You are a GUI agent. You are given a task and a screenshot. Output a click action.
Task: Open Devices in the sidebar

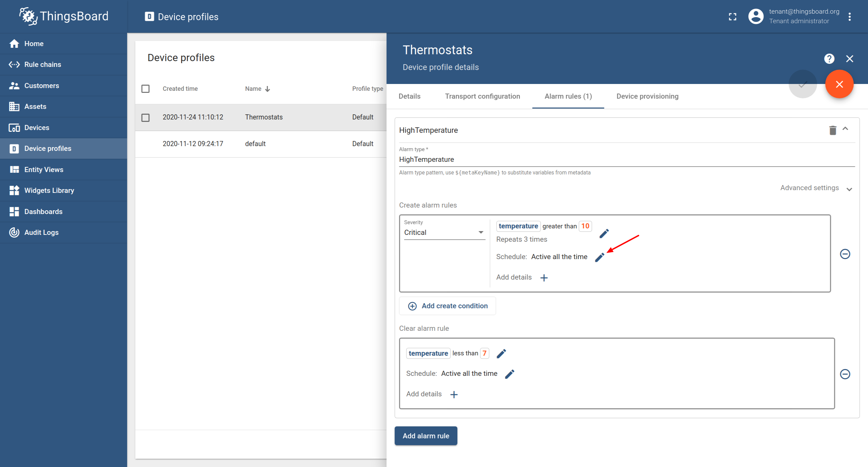63,128
